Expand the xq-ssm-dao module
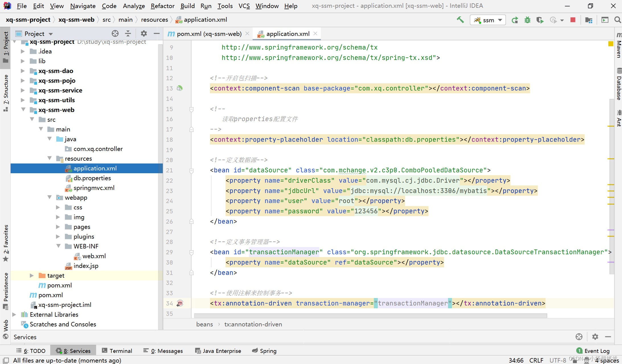The image size is (622, 364). click(x=23, y=71)
